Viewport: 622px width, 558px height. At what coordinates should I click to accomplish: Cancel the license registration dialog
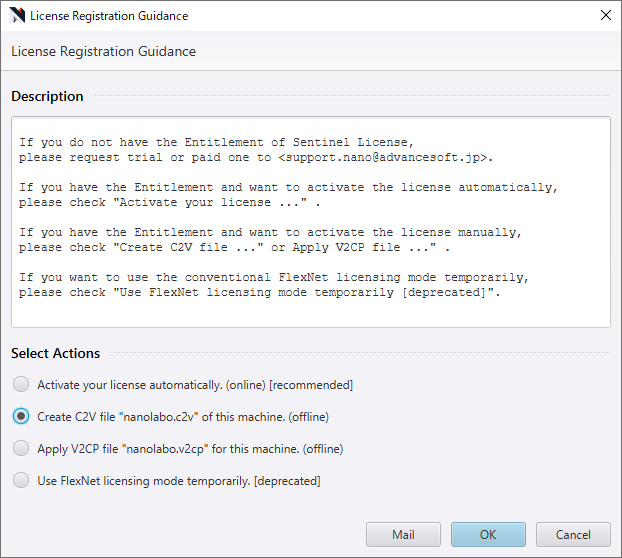(x=573, y=534)
